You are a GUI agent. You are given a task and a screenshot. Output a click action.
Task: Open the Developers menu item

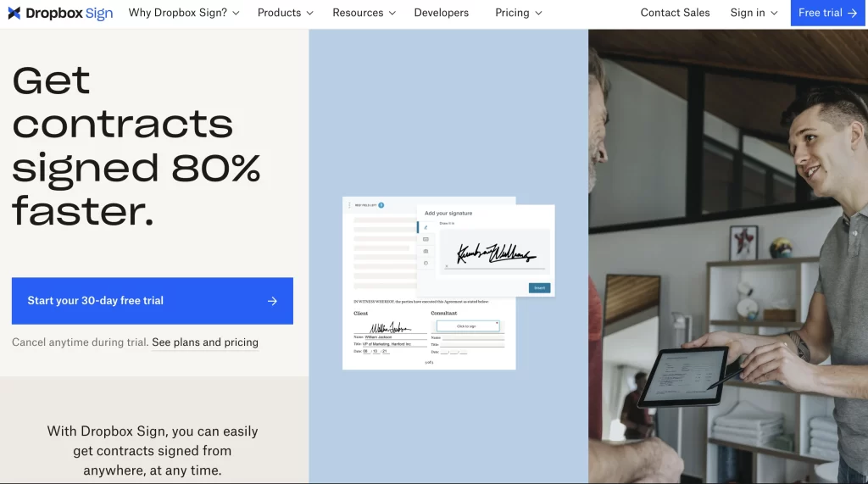(x=441, y=13)
